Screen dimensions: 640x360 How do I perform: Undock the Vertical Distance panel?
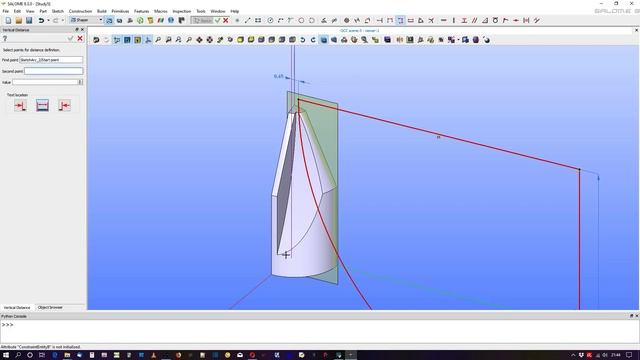(x=77, y=30)
